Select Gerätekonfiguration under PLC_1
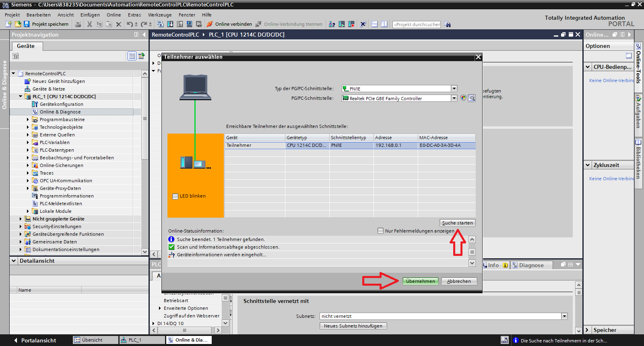Image resolution: width=644 pixels, height=346 pixels. [x=61, y=104]
